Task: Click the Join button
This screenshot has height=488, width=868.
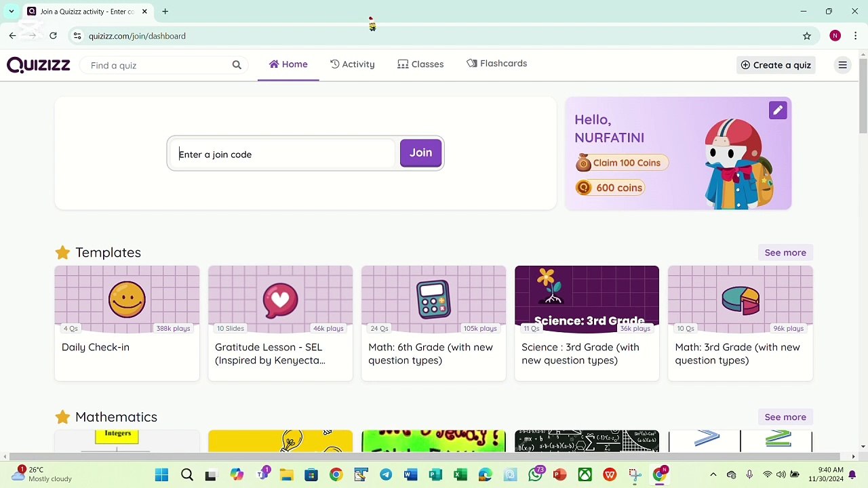Action: (420, 153)
